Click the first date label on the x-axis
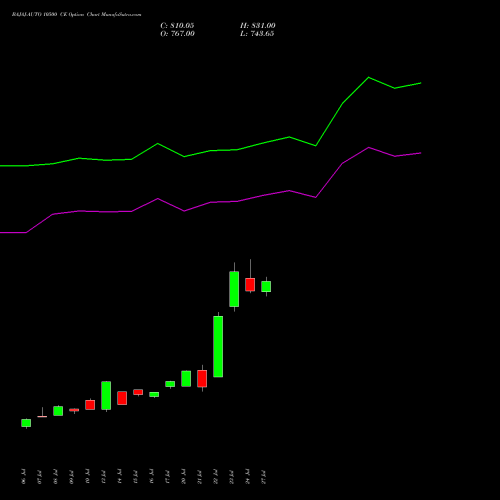500x500 pixels. pos(23,477)
